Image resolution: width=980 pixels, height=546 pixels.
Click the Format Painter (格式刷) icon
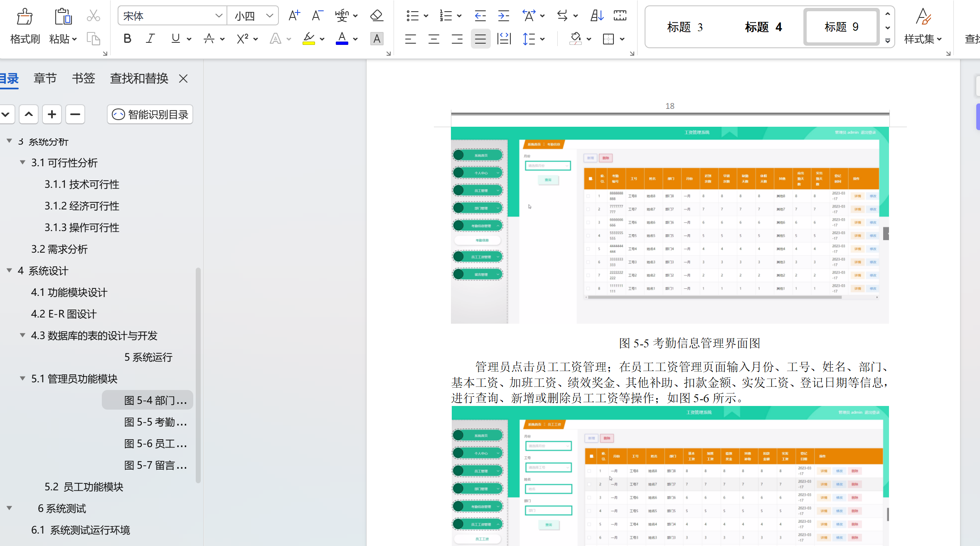[x=25, y=17]
